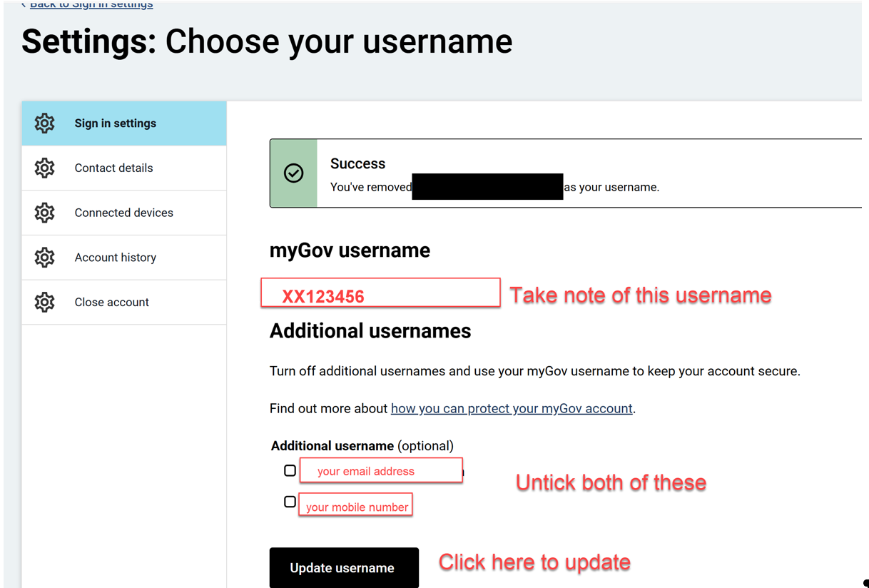
Task: Select Close account in sidebar
Action: (x=111, y=303)
